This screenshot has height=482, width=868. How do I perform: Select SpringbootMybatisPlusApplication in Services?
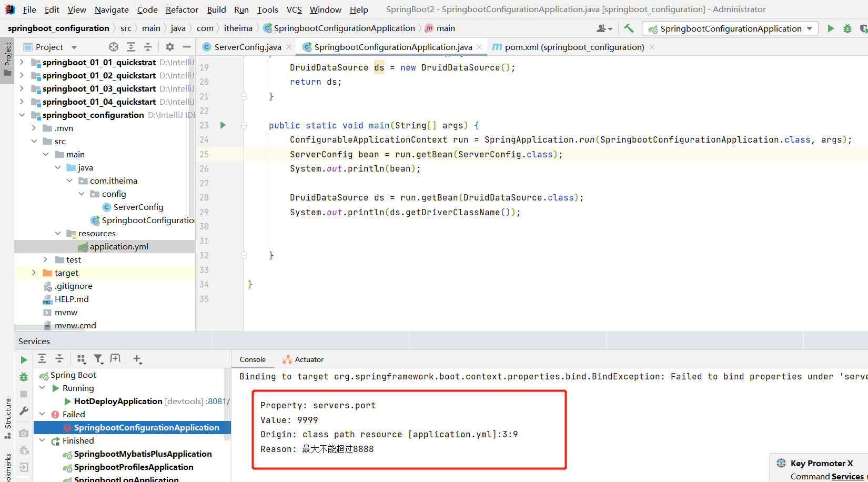pos(143,454)
